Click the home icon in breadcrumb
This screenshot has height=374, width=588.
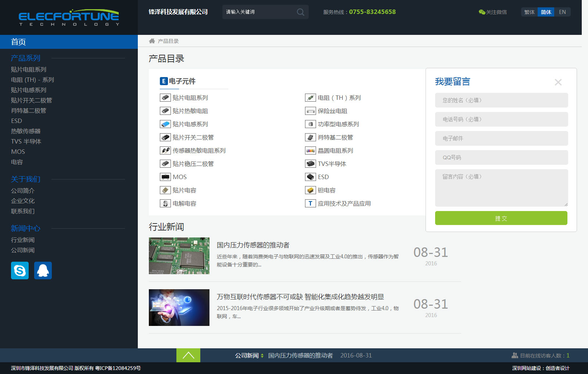click(152, 41)
